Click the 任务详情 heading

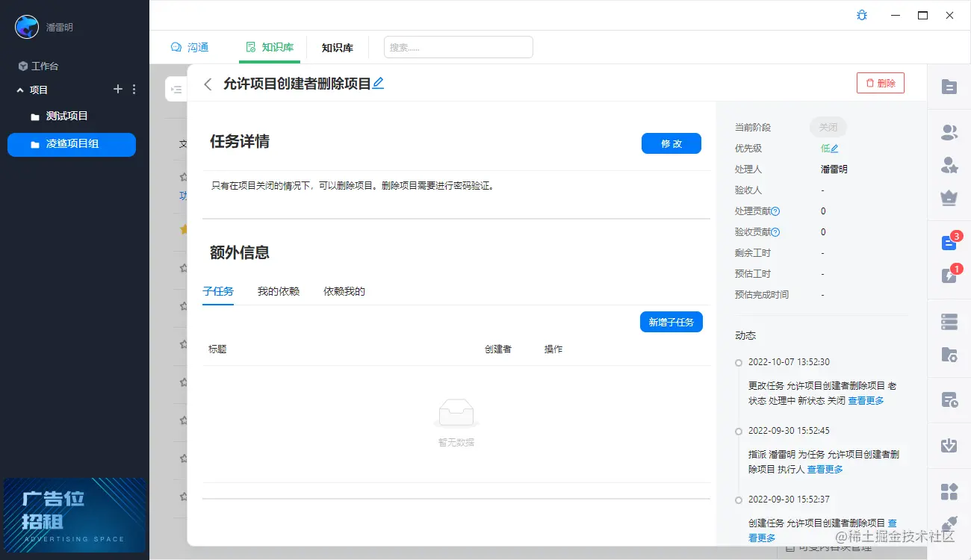click(x=240, y=142)
